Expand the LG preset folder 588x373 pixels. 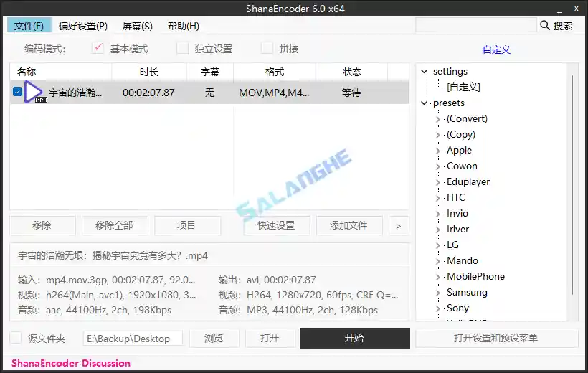tap(437, 245)
